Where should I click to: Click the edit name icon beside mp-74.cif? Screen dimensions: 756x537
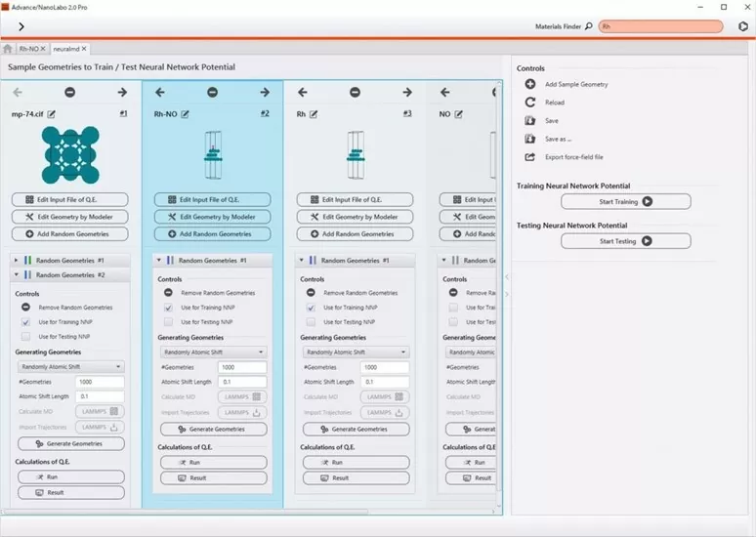(52, 114)
